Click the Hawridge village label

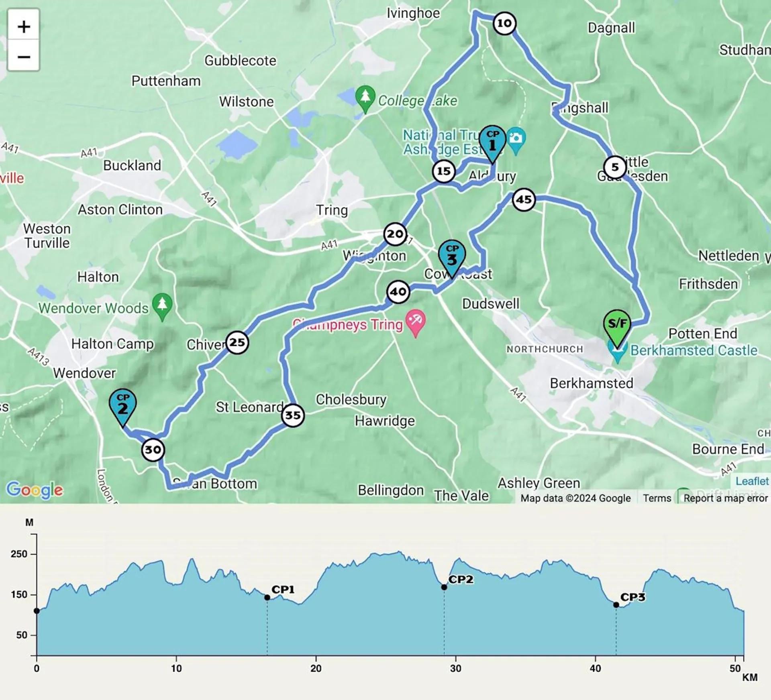pyautogui.click(x=385, y=421)
